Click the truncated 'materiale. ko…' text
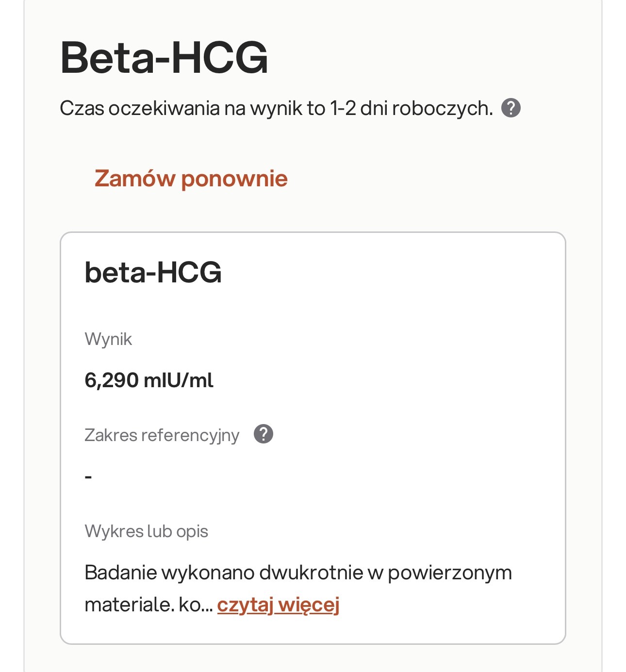The image size is (626, 672). (x=148, y=605)
